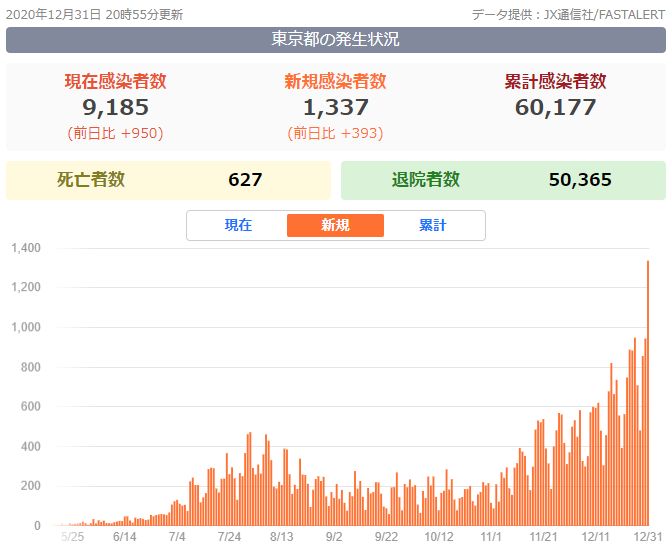Click the y-axis label 800
This screenshot has width=672, height=549.
[x=31, y=367]
